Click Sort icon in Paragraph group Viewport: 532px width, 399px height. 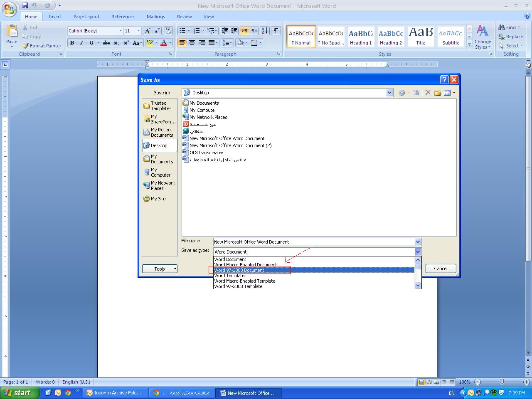pos(264,31)
